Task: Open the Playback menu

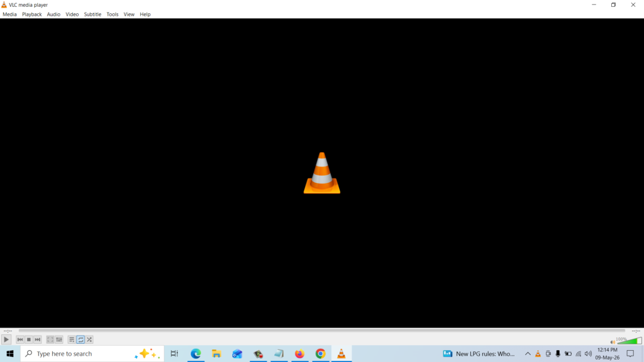Action: 31,14
